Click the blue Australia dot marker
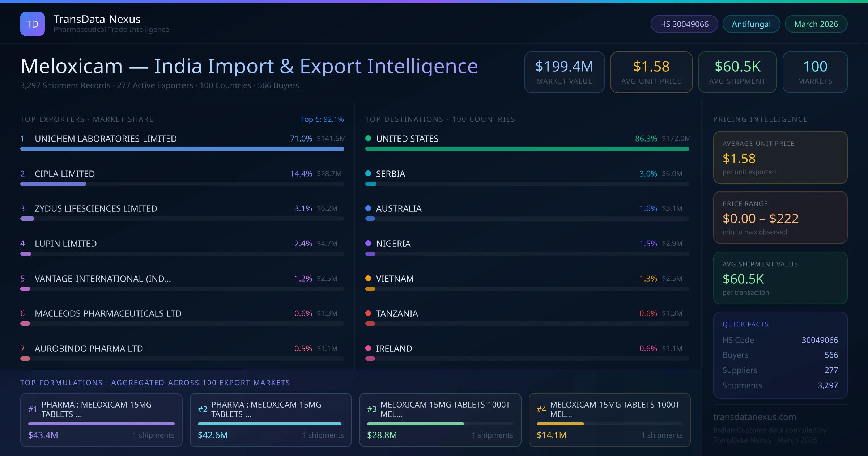Image resolution: width=868 pixels, height=456 pixels. (368, 208)
